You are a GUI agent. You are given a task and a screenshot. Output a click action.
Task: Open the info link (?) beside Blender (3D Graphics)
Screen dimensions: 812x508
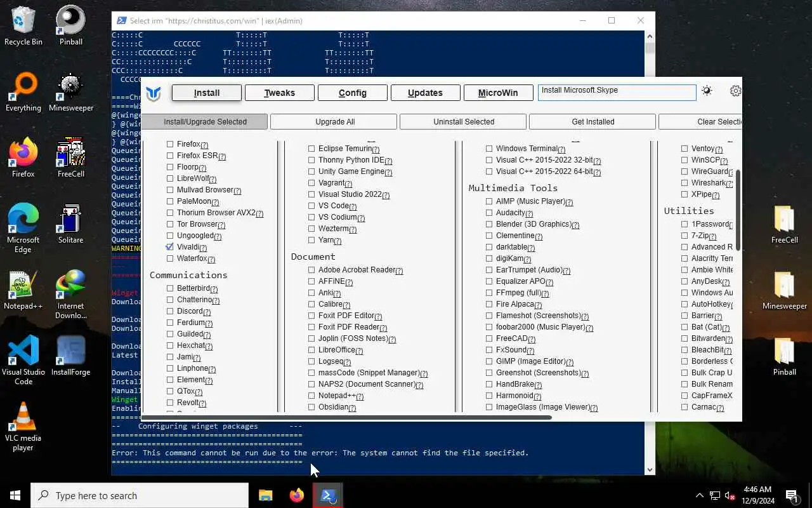tap(575, 225)
